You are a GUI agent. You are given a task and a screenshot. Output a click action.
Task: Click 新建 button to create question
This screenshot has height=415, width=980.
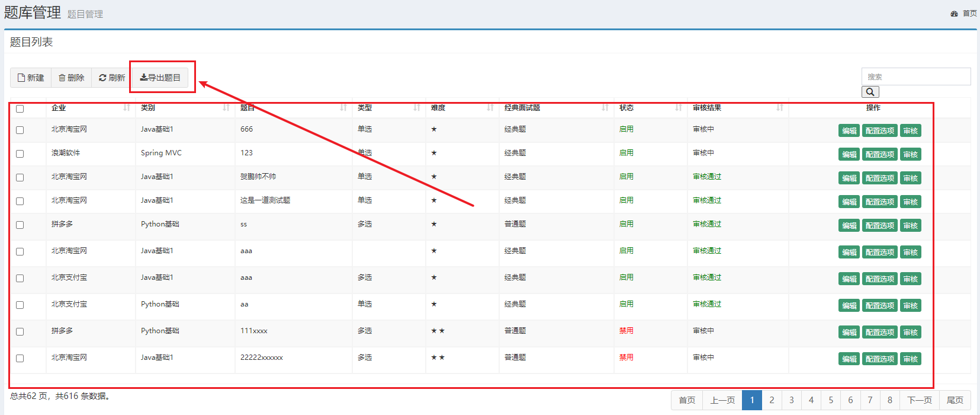31,78
